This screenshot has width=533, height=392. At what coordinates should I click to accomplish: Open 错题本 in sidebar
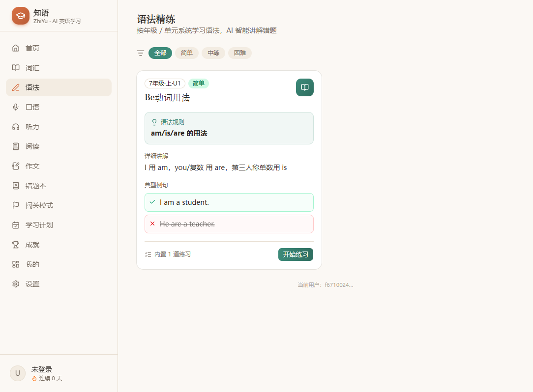59,186
